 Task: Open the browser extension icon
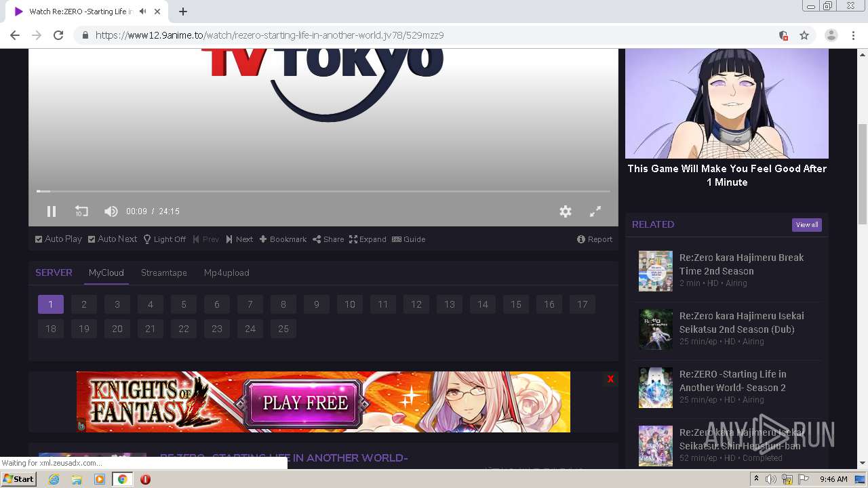783,35
